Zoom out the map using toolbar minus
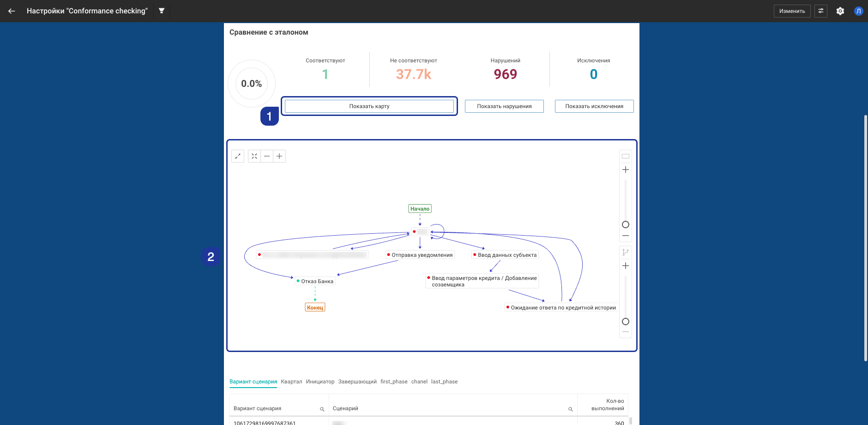This screenshot has height=425, width=868. pos(267,156)
